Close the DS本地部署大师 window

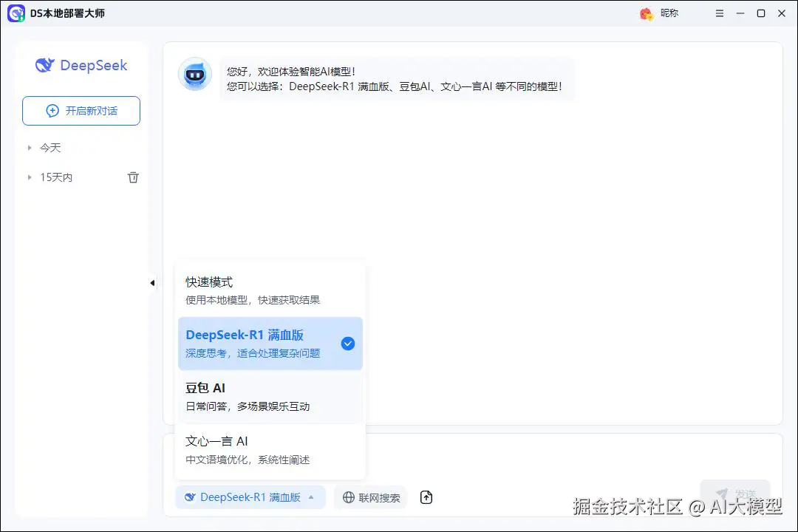pos(782,13)
